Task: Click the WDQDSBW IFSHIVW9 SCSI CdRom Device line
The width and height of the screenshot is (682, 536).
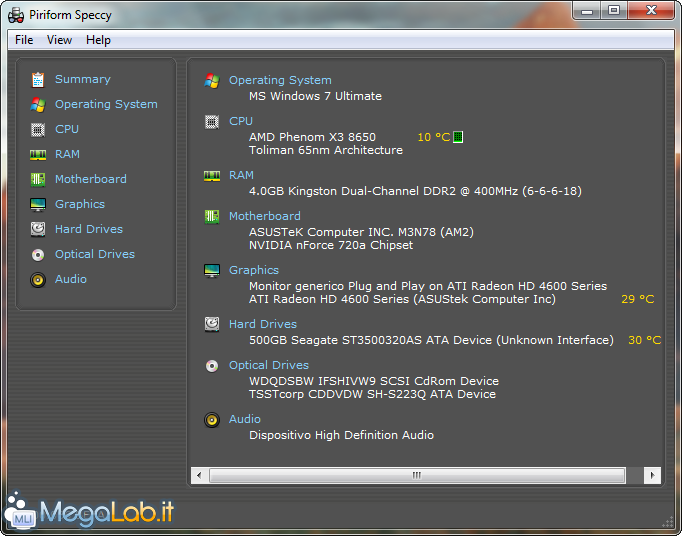Action: point(374,381)
